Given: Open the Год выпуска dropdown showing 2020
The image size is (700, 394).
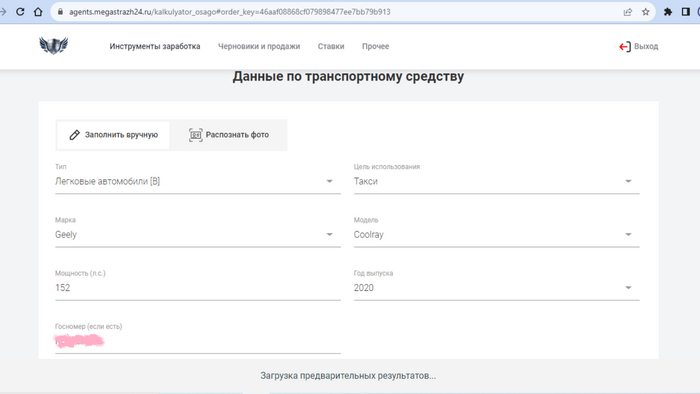Looking at the screenshot, I should [496, 287].
